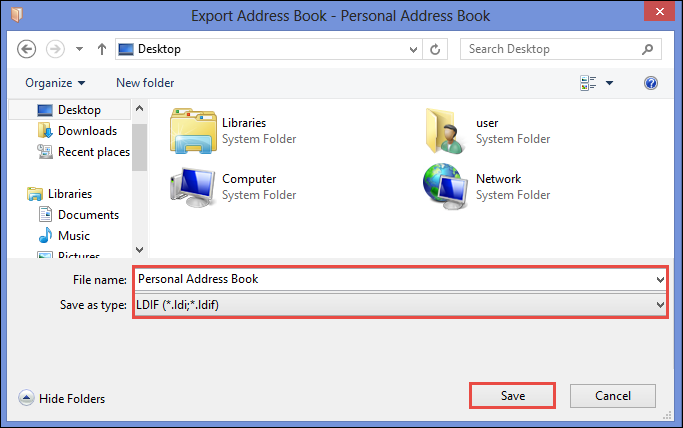The width and height of the screenshot is (683, 428).
Task: Expand the view options arrow
Action: point(609,83)
